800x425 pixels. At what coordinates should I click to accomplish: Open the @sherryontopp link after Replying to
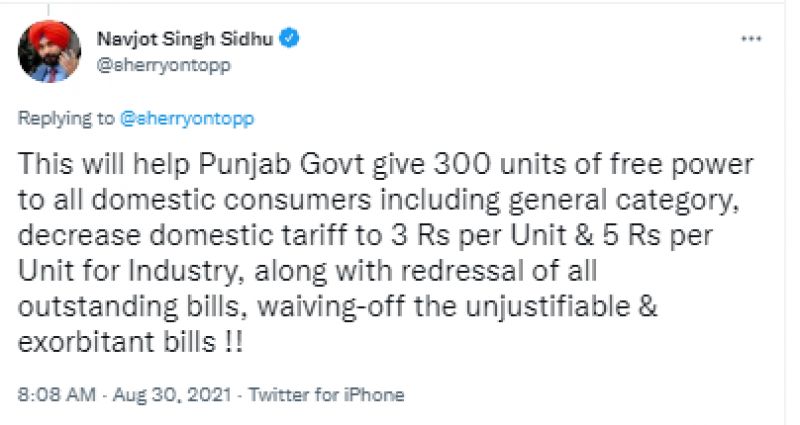point(187,118)
